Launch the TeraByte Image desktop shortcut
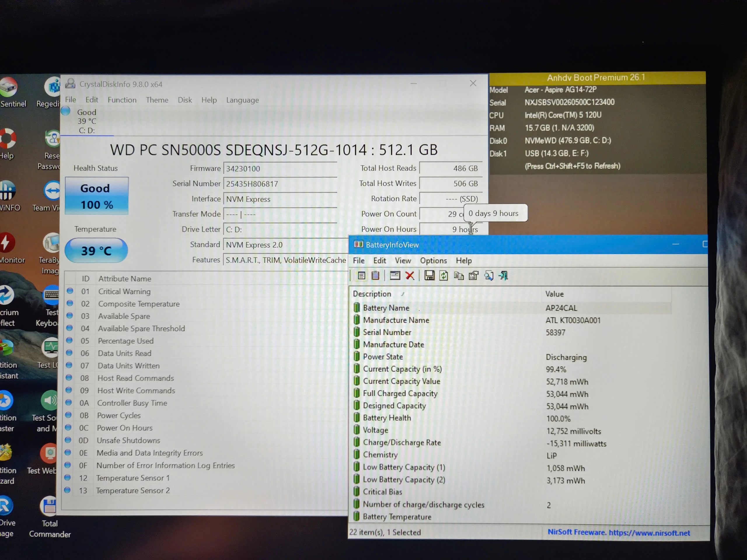 [50, 254]
